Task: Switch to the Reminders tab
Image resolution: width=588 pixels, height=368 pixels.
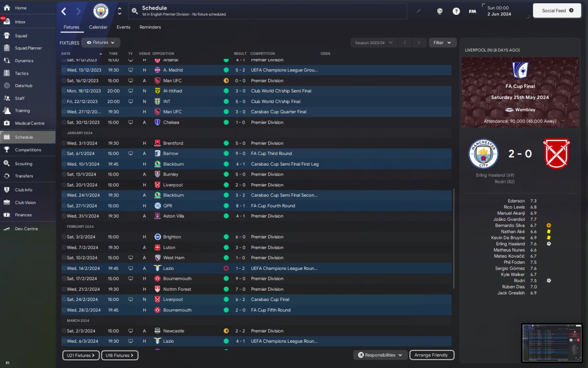Action: tap(150, 27)
